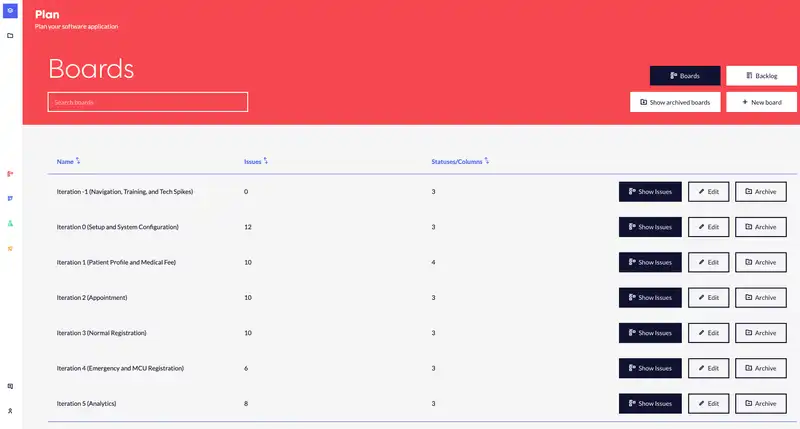Show Issues for Iteration 3 Normal Registration
Image resolution: width=800 pixels, height=429 pixels.
(x=650, y=333)
